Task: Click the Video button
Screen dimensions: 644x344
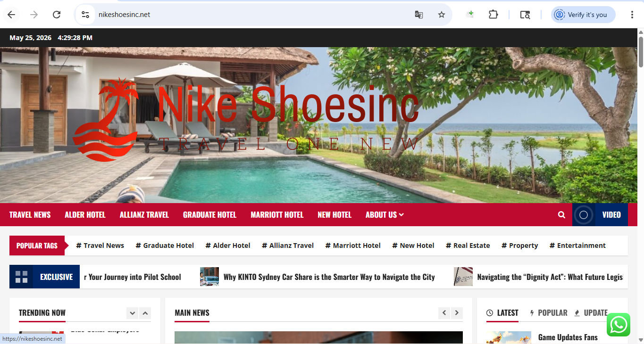Action: pos(600,215)
